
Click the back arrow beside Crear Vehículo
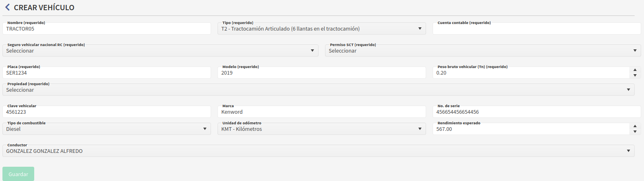pos(7,7)
